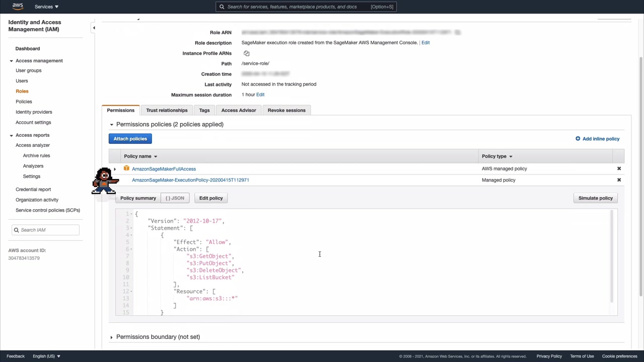Go to User groups page
The image size is (644, 362).
point(29,70)
